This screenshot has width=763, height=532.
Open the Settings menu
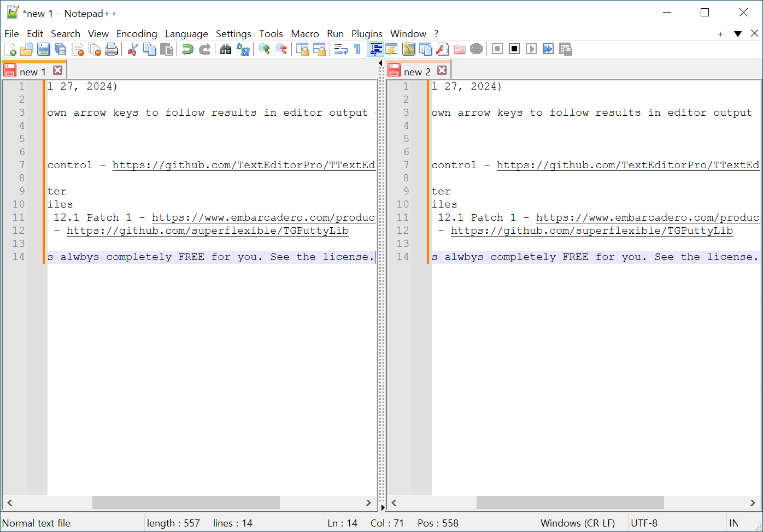tap(233, 34)
